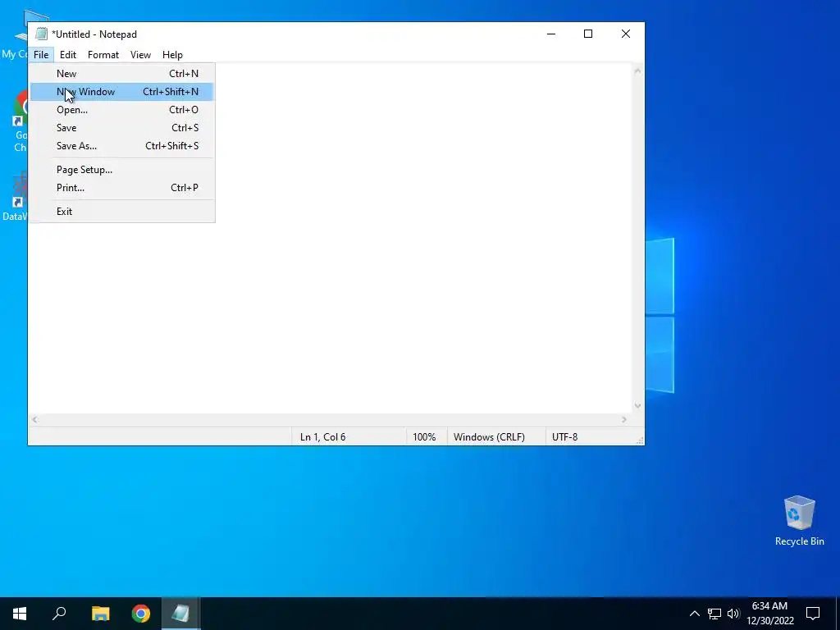Choose Print... in File menu
The width and height of the screenshot is (840, 630).
click(x=122, y=188)
